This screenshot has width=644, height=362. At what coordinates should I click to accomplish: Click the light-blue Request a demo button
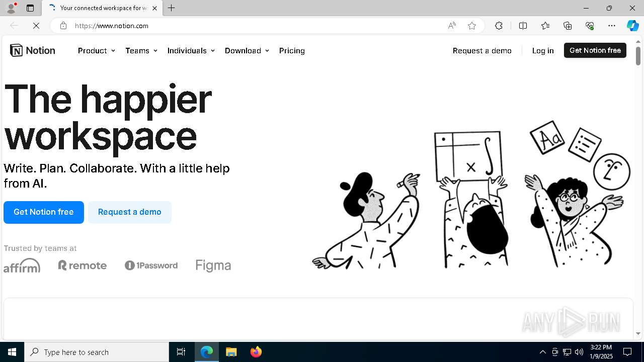[x=130, y=212]
